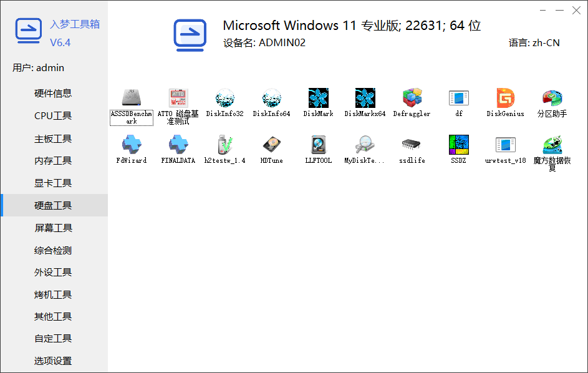Viewport: 588px width, 373px height.
Task: Go to 屏幕工具 category
Action: pyautogui.click(x=53, y=228)
